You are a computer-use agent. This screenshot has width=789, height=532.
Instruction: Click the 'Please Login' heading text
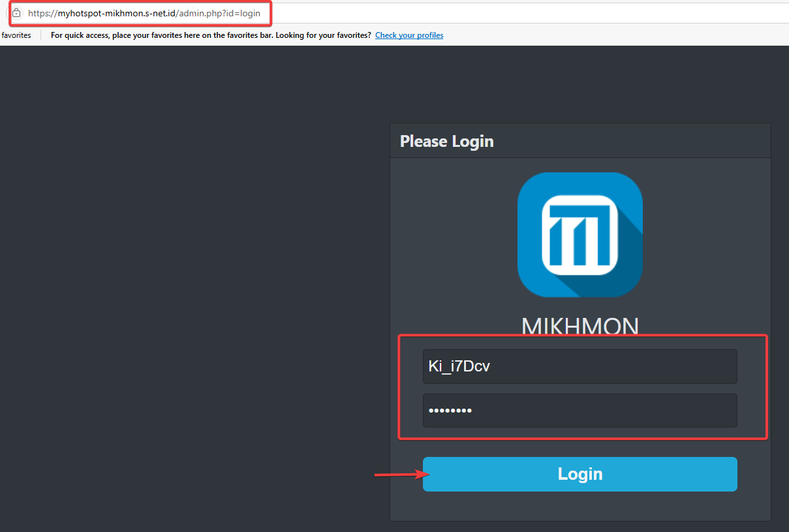pos(447,141)
